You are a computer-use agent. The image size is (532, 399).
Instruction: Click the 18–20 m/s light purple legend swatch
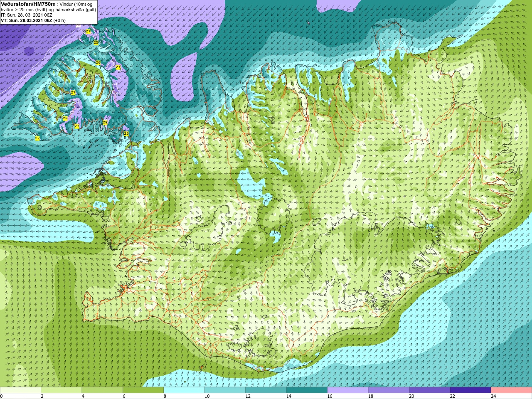coord(389,390)
